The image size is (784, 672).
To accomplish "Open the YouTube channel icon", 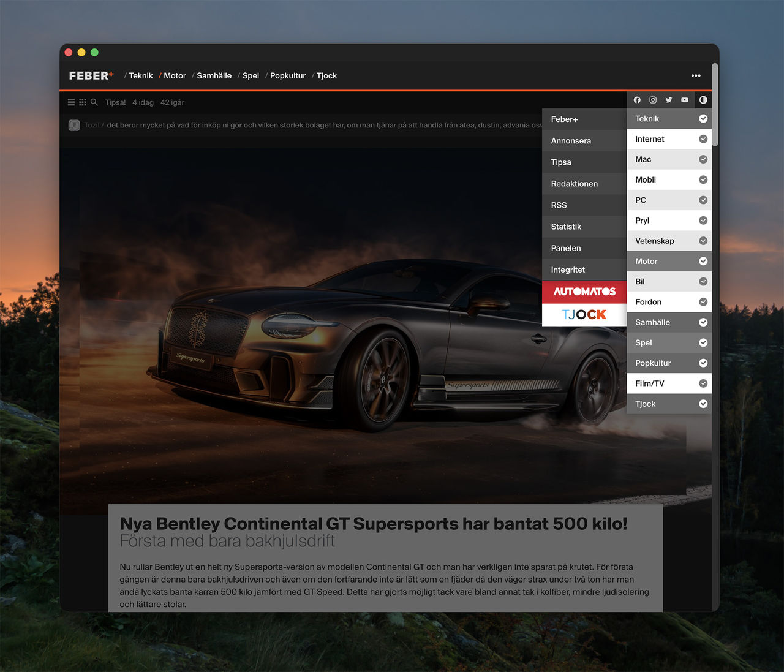I will click(x=685, y=100).
